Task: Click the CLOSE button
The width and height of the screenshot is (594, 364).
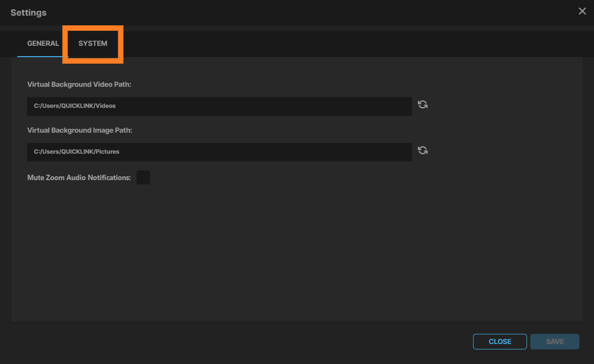Action: (500, 342)
